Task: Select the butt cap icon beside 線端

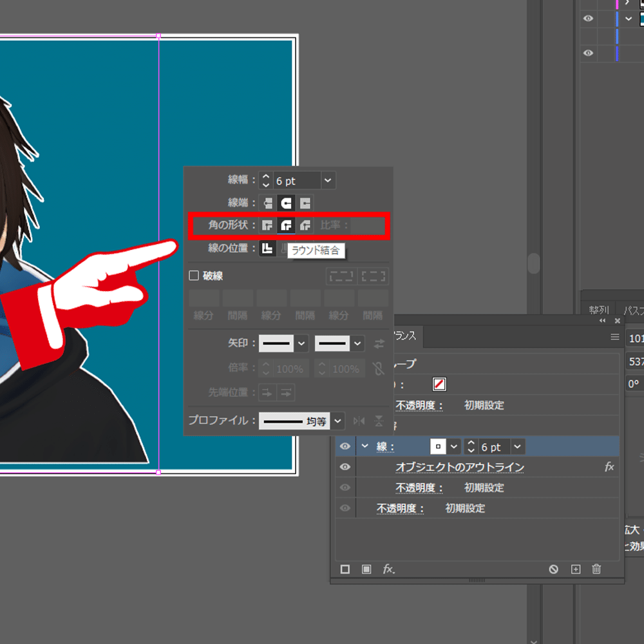Action: (268, 203)
